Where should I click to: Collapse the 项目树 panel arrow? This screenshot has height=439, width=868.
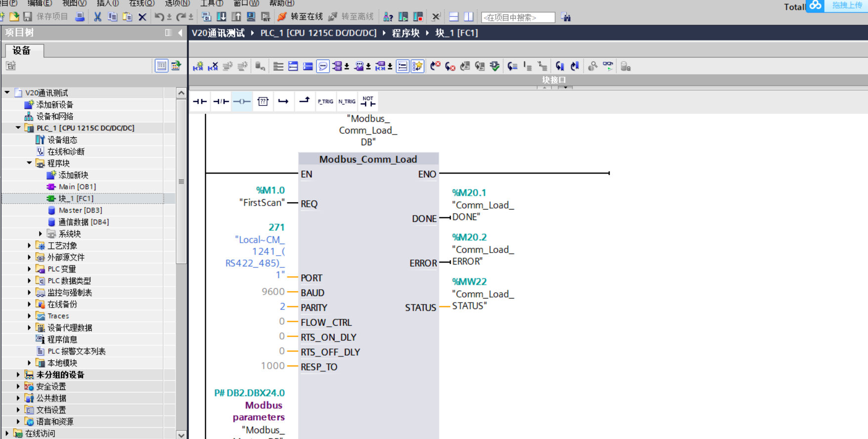coord(180,33)
